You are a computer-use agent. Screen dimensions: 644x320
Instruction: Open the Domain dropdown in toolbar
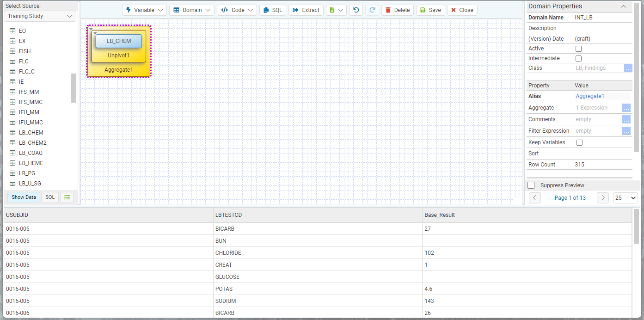(192, 10)
